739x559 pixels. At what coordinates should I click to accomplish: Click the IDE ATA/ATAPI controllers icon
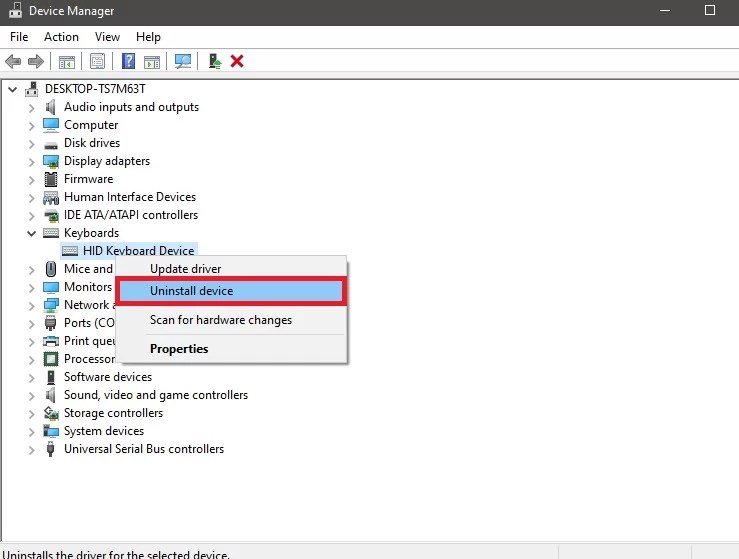(51, 215)
